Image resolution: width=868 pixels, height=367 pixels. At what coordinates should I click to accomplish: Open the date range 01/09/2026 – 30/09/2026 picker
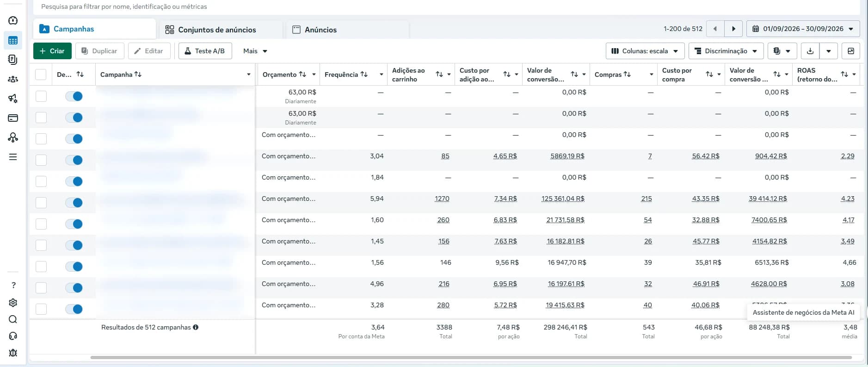click(803, 29)
